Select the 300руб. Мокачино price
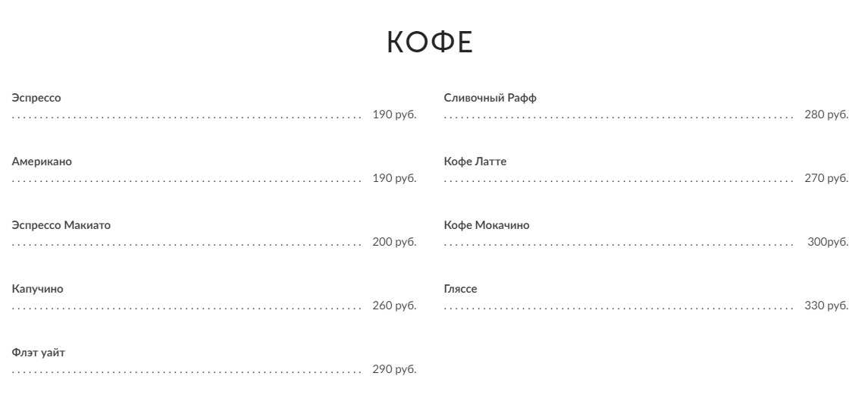The height and width of the screenshot is (395, 868). [828, 242]
